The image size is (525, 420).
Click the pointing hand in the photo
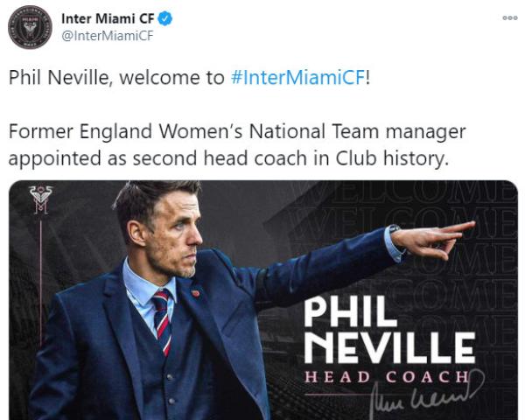click(x=434, y=240)
